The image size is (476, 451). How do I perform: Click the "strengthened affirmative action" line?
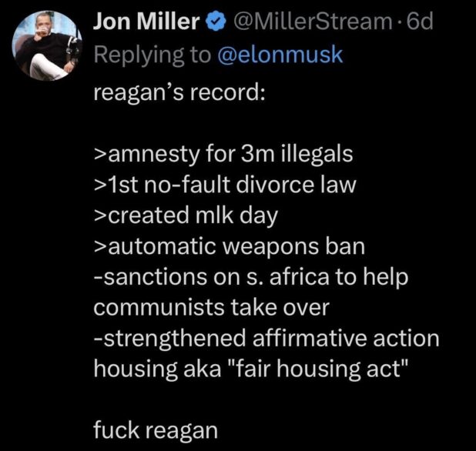[266, 339]
